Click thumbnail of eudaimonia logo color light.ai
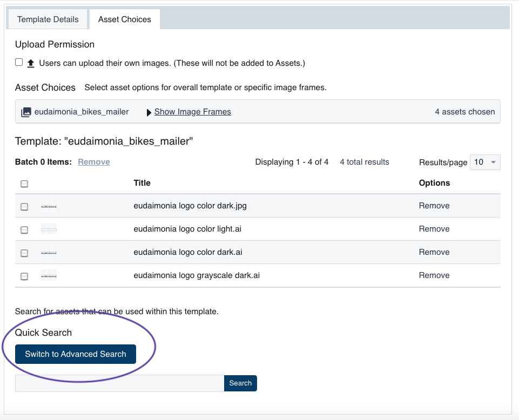 pos(49,229)
